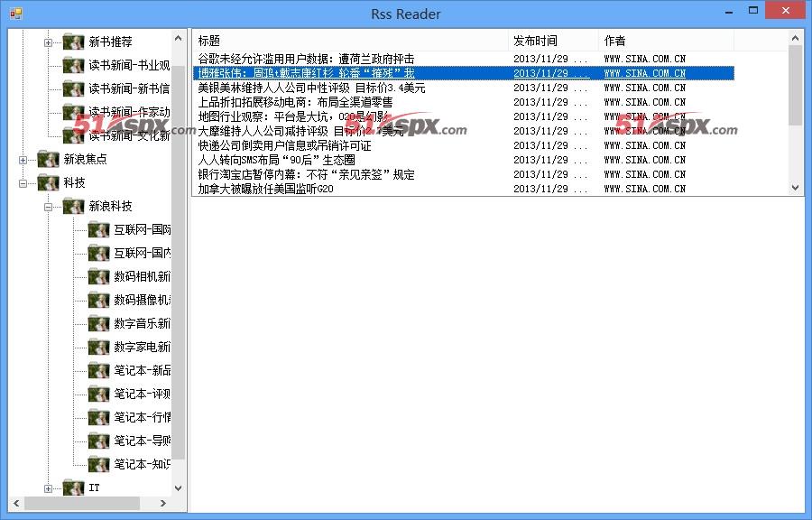Screen dimensions: 812x520
Task: Open article 快递公司倒卖用户信息
Action: [x=284, y=145]
